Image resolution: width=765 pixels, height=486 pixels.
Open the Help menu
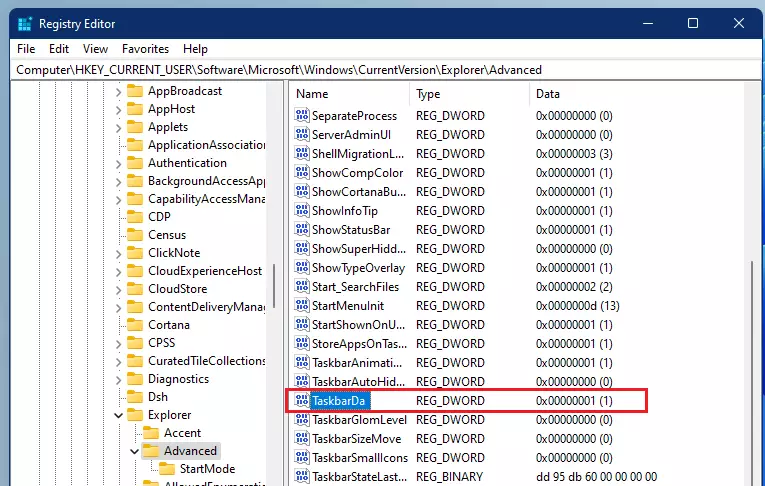(x=195, y=49)
